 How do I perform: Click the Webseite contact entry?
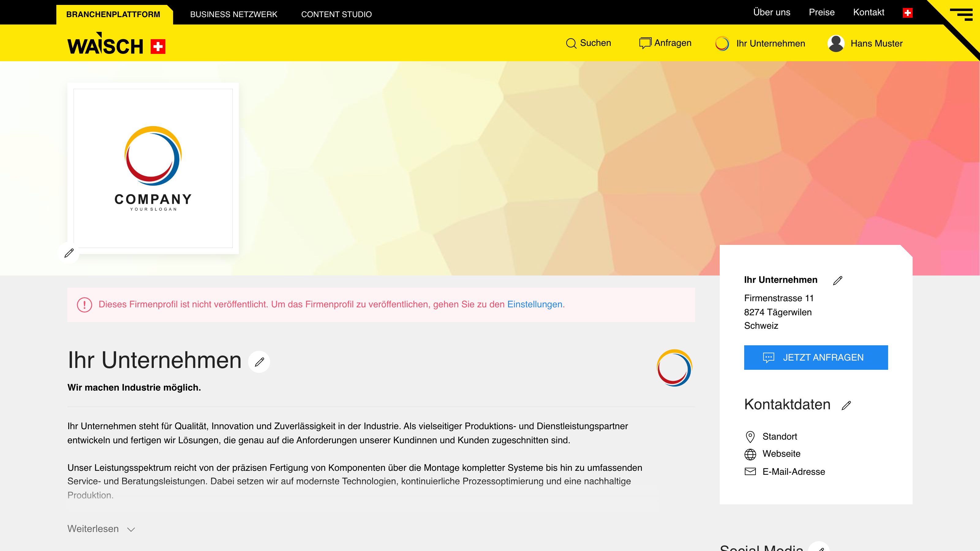[782, 454]
